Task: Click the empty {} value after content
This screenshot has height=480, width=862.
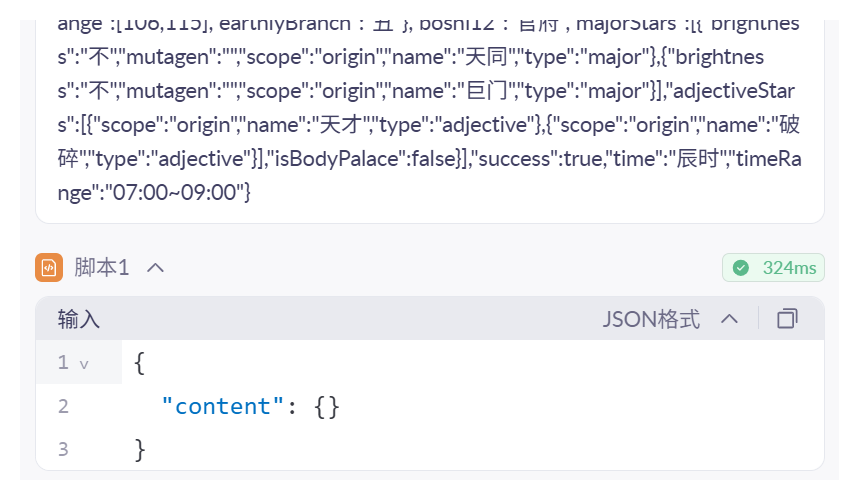Action: [327, 406]
